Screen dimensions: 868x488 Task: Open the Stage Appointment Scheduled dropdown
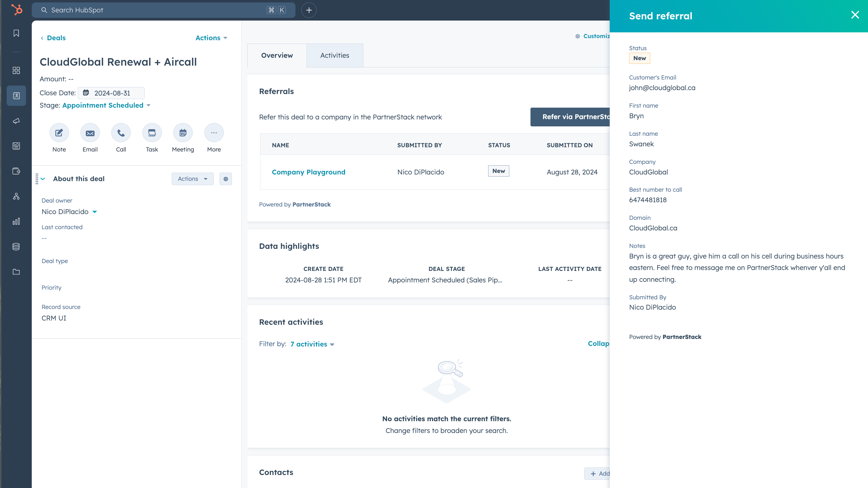(106, 106)
